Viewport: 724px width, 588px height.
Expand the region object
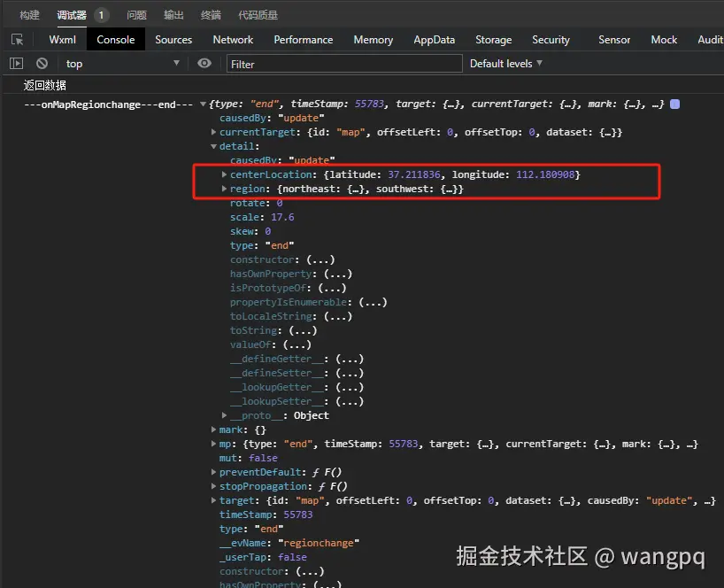[224, 189]
